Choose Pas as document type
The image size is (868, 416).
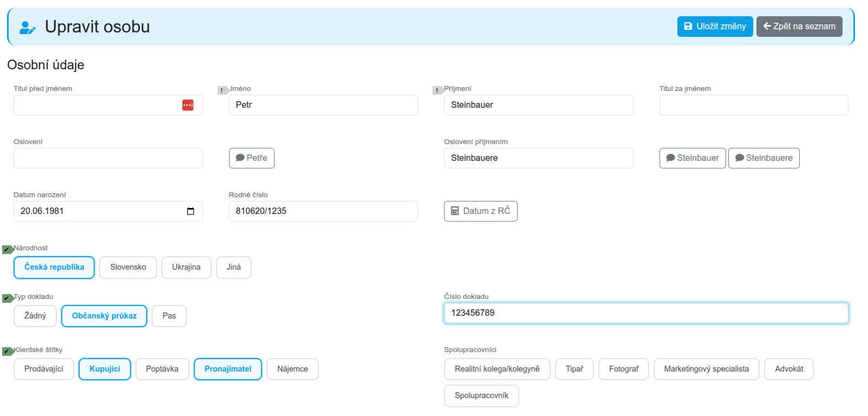click(169, 316)
